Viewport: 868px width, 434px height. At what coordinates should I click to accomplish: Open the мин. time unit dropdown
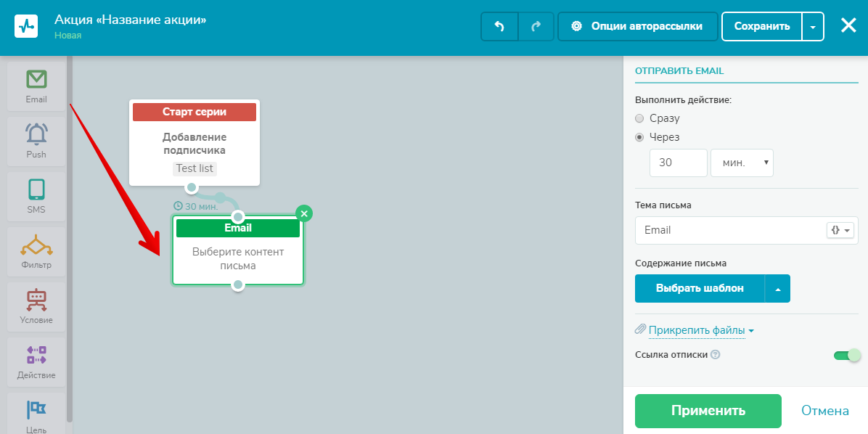pyautogui.click(x=742, y=163)
